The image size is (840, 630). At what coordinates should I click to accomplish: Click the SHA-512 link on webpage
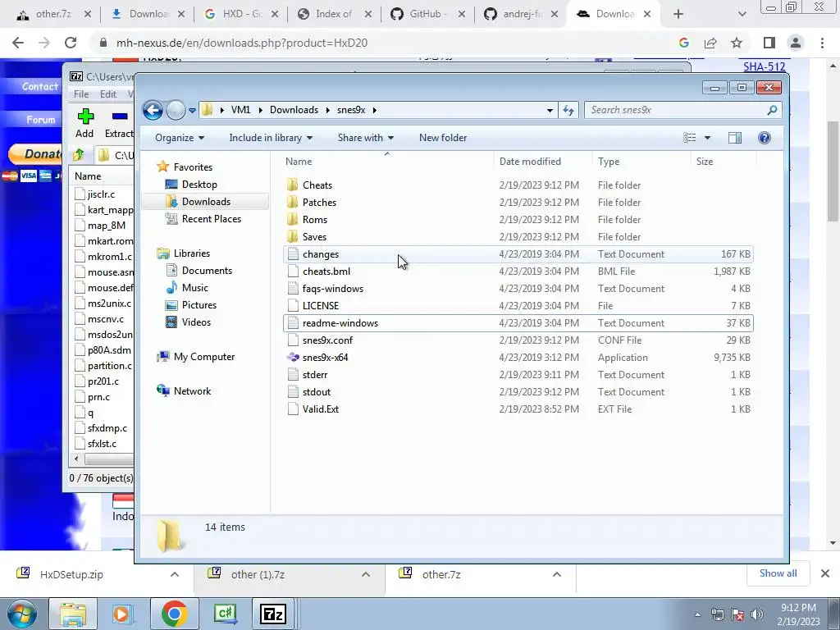(x=765, y=66)
